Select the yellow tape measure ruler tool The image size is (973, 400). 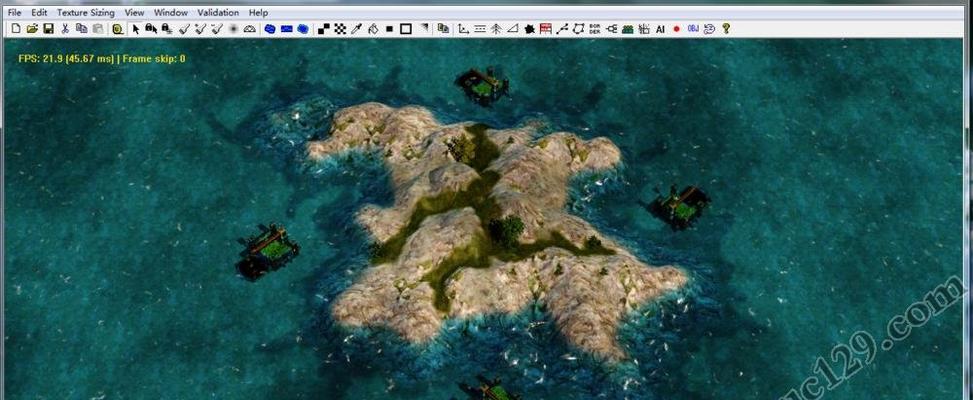(117, 29)
